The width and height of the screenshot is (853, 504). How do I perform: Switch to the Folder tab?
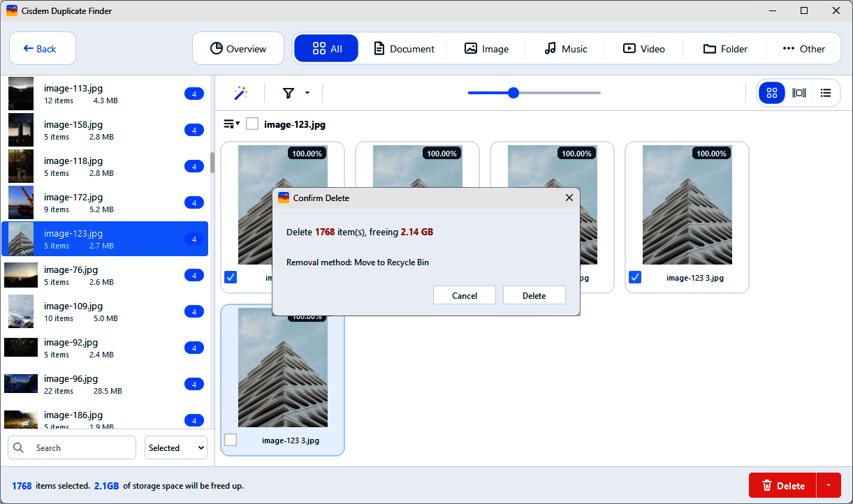(725, 49)
